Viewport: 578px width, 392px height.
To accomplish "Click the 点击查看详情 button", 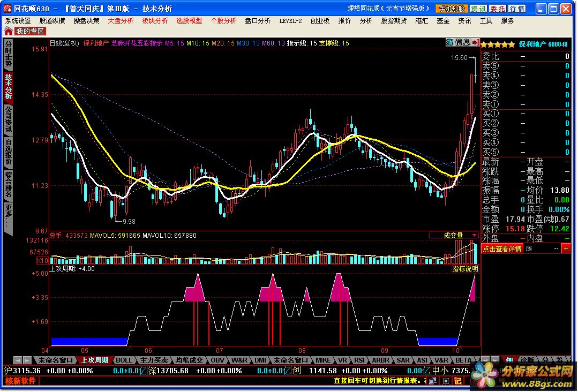I will 502,249.
